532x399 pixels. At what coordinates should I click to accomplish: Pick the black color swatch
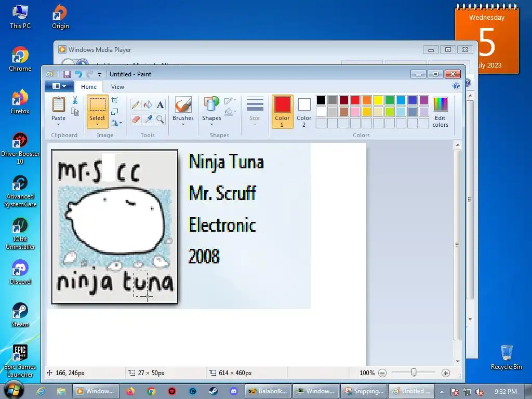321,100
